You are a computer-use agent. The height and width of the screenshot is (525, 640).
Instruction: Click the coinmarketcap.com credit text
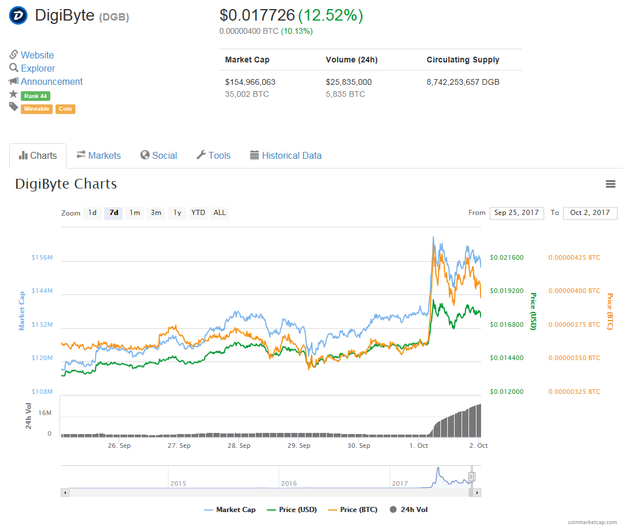pyautogui.click(x=592, y=522)
